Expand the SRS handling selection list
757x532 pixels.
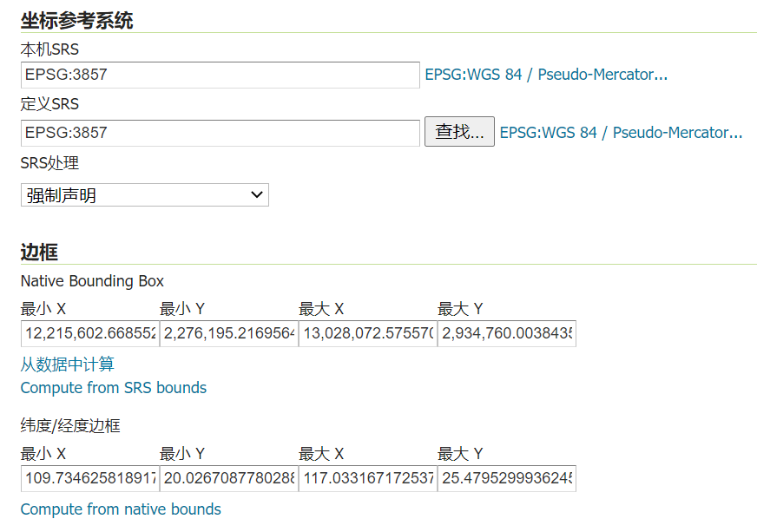(x=144, y=194)
